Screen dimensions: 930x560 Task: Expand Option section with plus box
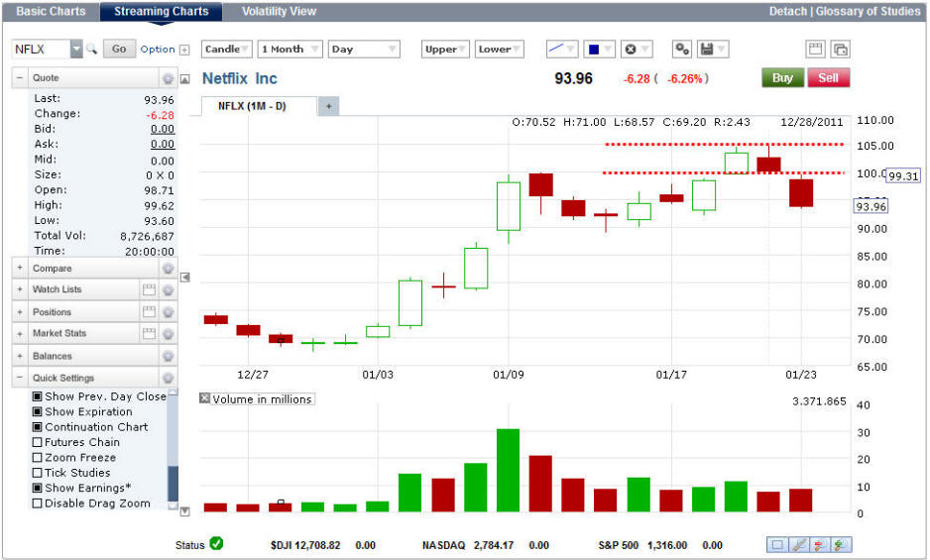click(x=184, y=50)
